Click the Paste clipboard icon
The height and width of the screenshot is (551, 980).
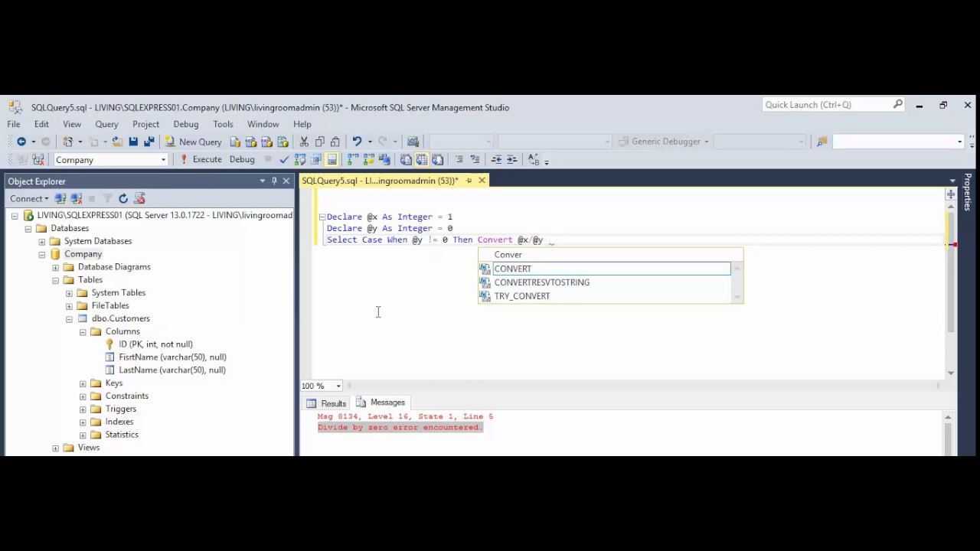pyautogui.click(x=335, y=142)
